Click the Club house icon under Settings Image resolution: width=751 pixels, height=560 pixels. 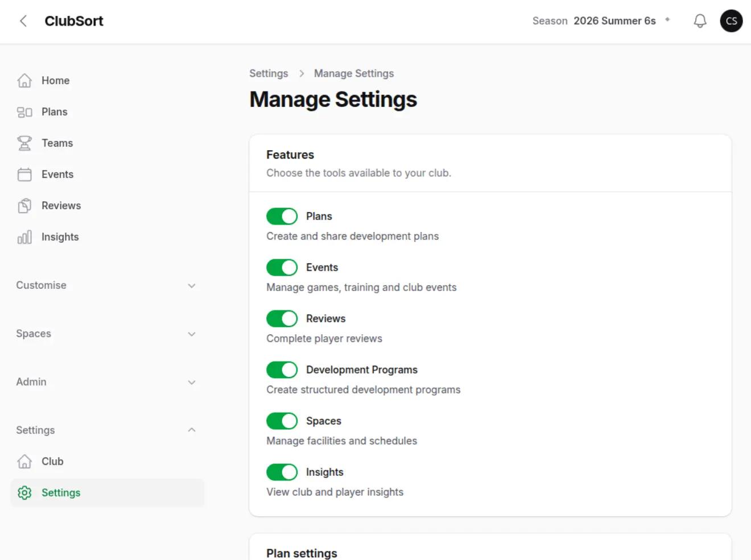click(24, 462)
